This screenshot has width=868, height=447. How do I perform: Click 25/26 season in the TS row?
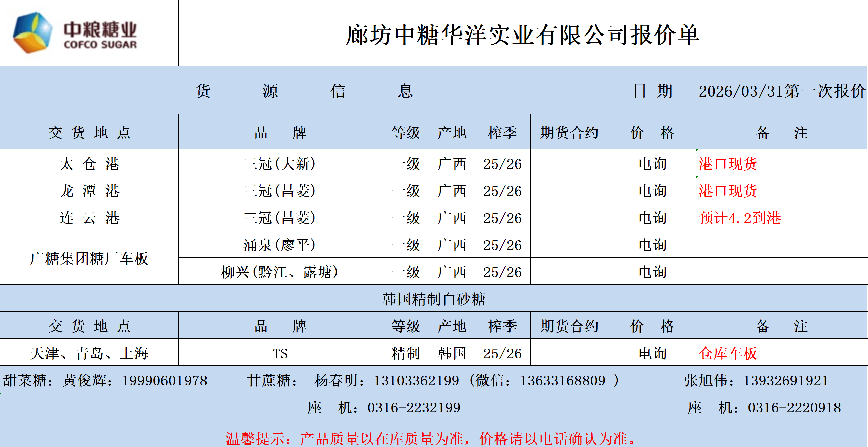502,353
